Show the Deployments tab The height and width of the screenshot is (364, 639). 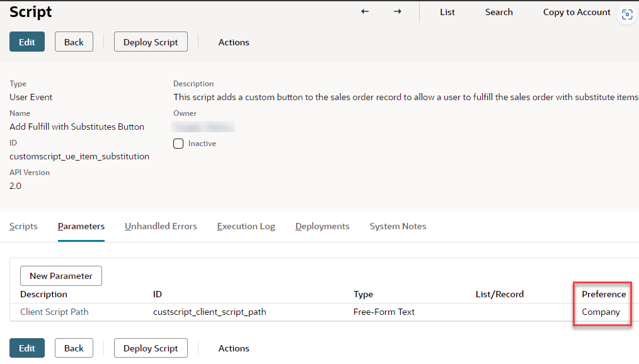pos(322,226)
